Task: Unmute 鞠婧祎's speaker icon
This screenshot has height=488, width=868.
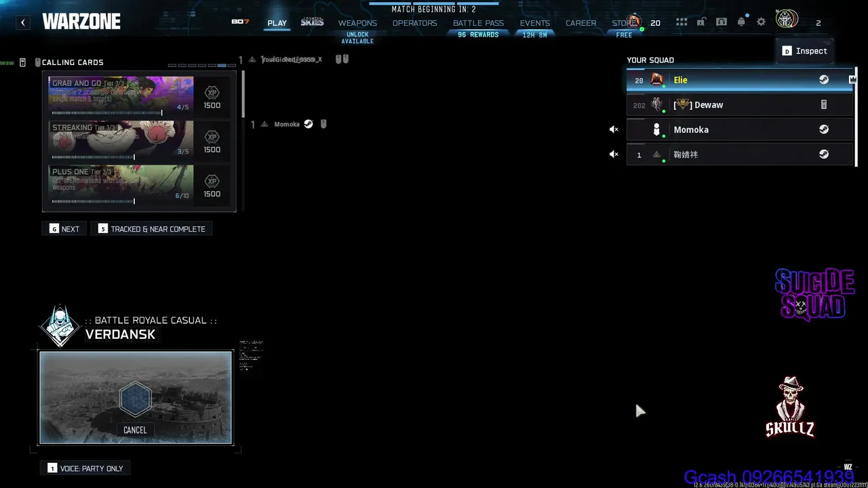Action: pyautogui.click(x=614, y=155)
